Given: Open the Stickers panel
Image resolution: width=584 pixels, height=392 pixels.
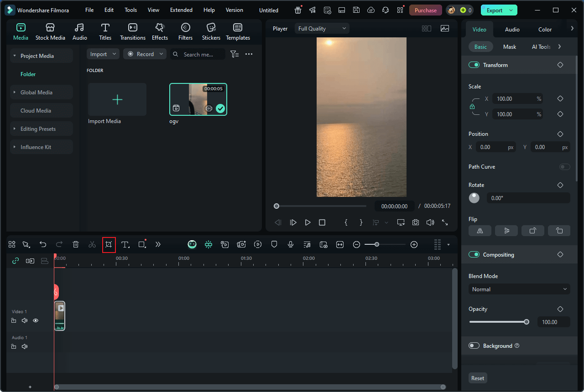Looking at the screenshot, I should coord(211,32).
